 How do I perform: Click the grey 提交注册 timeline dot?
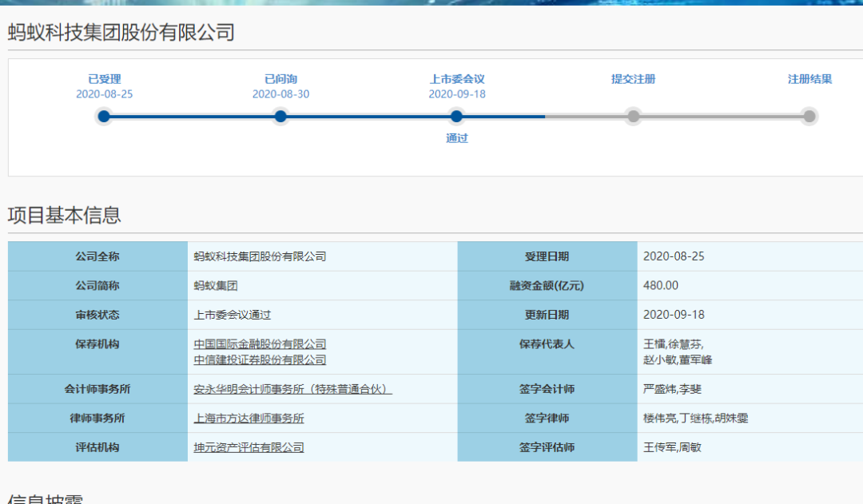(x=634, y=117)
